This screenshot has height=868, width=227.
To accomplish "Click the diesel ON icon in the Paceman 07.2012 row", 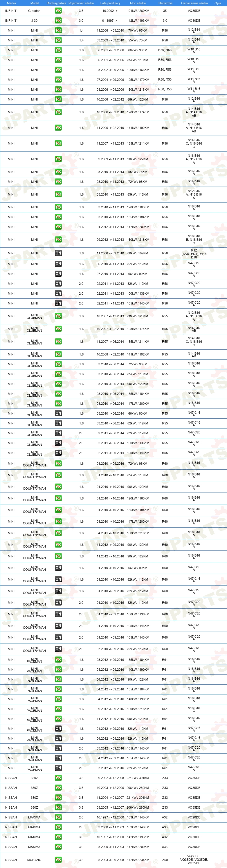I will pos(58,768).
